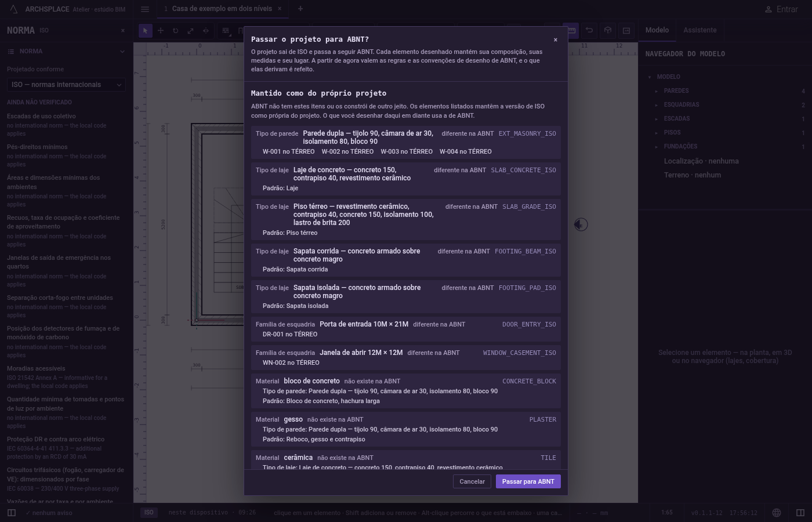Click the Entrar sign-in link
Screen dimensions: 812x522
[781, 9]
